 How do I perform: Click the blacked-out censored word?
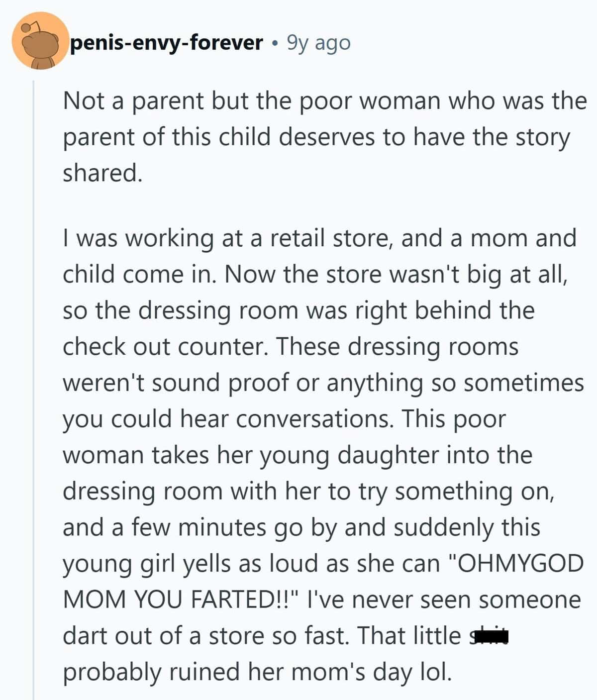point(490,635)
